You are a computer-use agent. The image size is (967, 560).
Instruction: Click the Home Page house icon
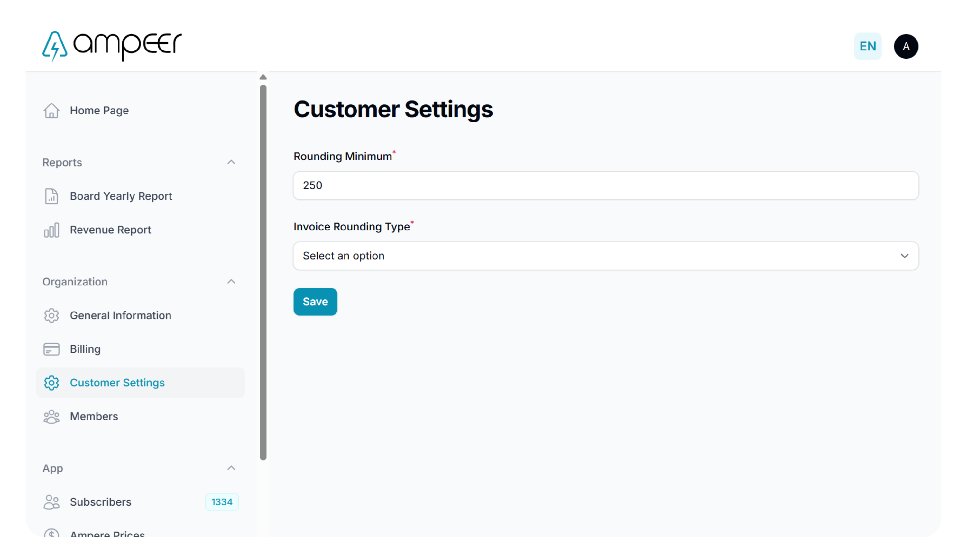point(51,111)
